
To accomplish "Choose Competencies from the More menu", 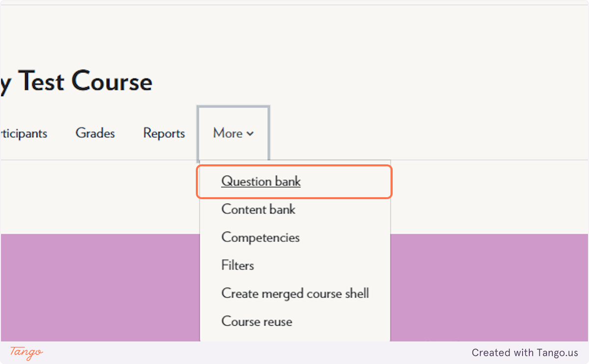I will coord(260,237).
